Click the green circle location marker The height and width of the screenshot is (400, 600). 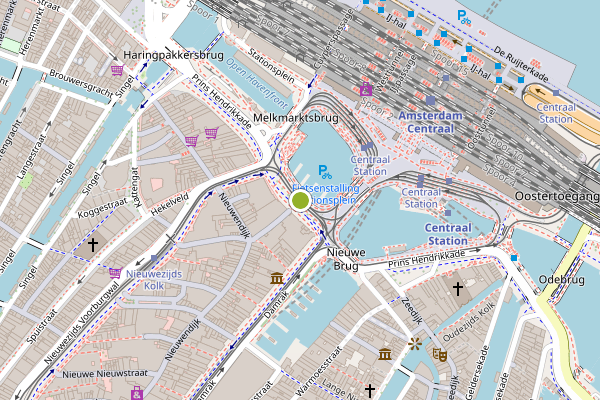coord(300,200)
